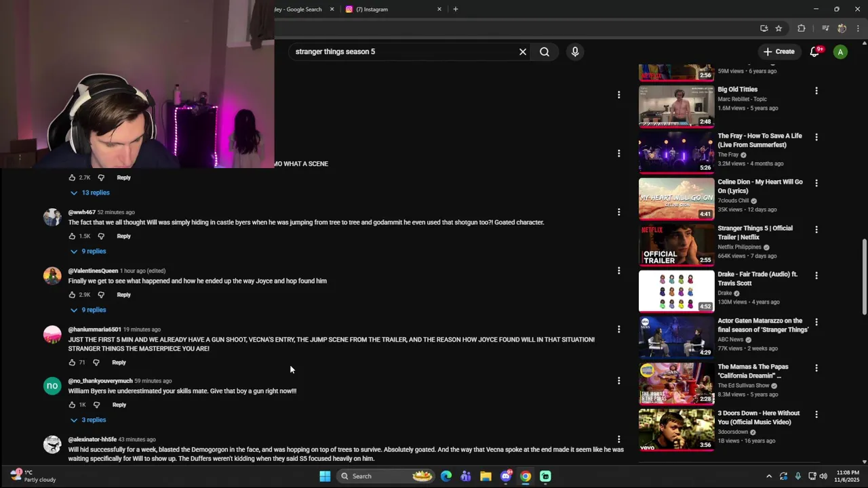Close the Google Search tab
The image size is (868, 488).
(x=332, y=9)
